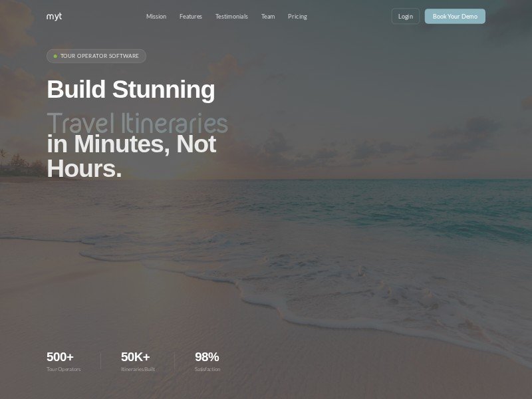Go to the Features section
This screenshot has width=532, height=399.
click(x=191, y=16)
